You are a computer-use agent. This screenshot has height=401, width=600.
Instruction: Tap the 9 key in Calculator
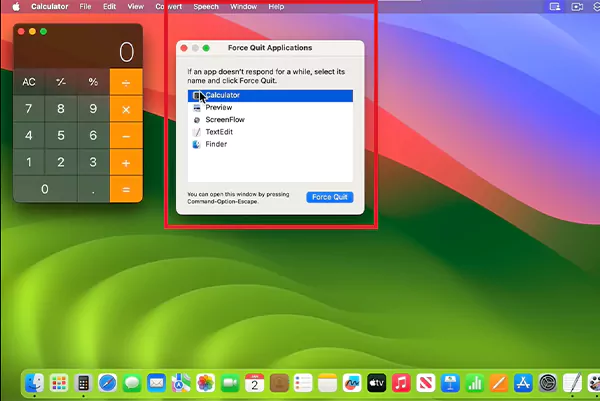[x=93, y=109]
